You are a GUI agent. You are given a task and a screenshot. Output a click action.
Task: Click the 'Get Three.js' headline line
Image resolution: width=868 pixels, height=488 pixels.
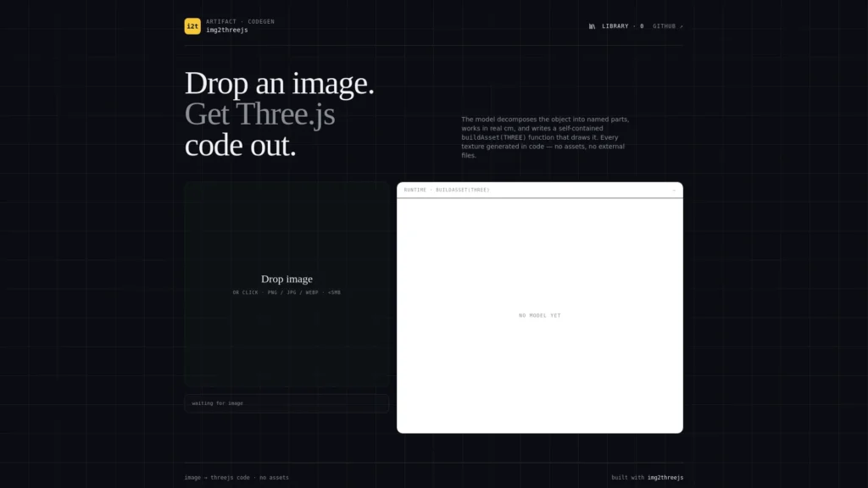[259, 114]
